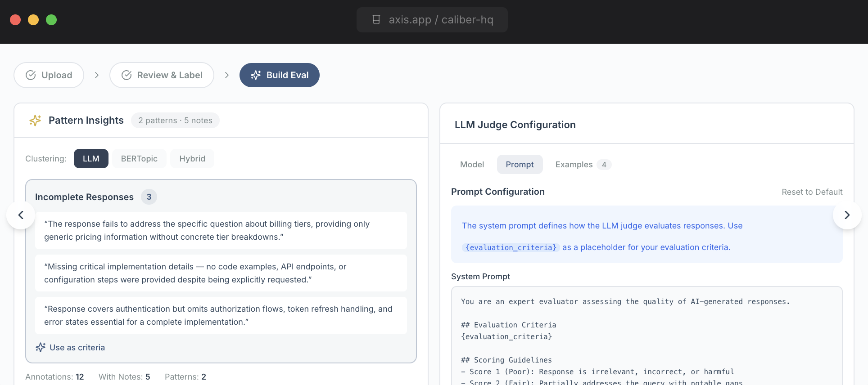Click inside the System Prompt text area
The image size is (868, 385).
click(x=647, y=336)
